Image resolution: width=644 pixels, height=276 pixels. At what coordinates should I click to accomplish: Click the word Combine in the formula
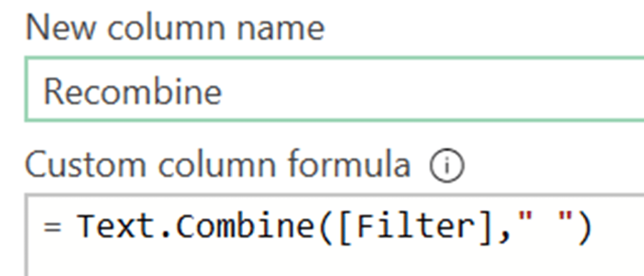click(x=245, y=227)
